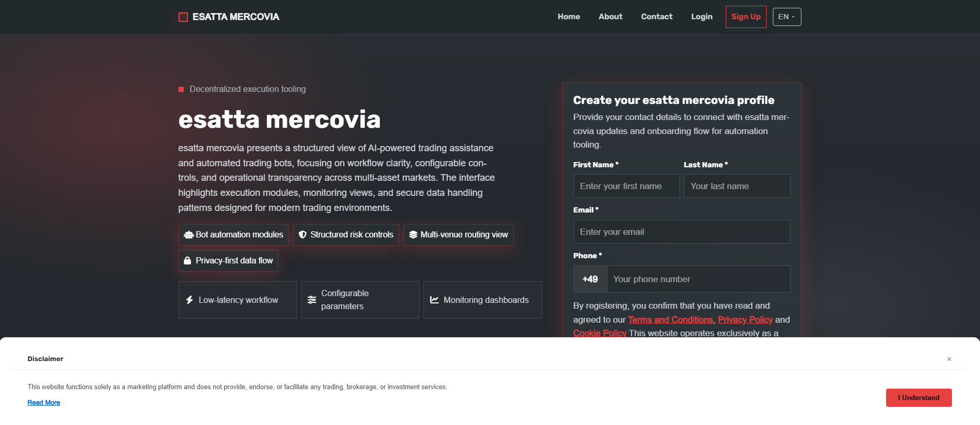Viewport: 980px width, 425px height.
Task: Click the sliders icon for Configurable parameters
Action: coord(312,300)
